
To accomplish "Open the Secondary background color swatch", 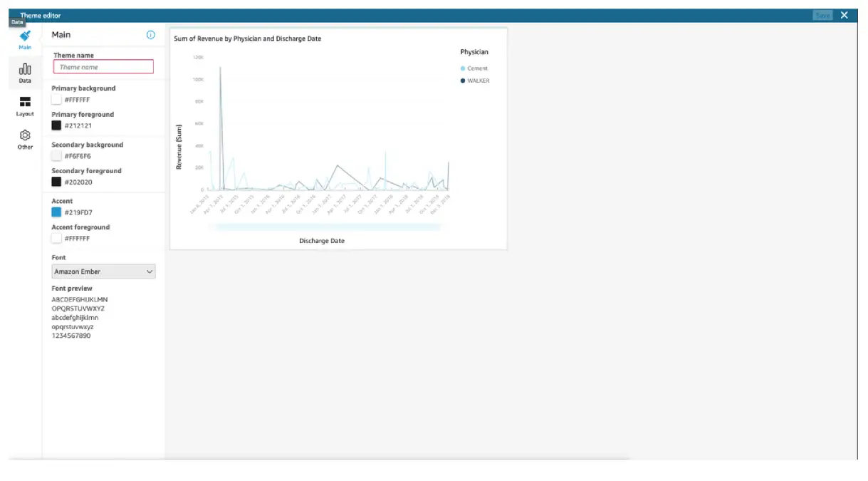I will click(x=56, y=156).
